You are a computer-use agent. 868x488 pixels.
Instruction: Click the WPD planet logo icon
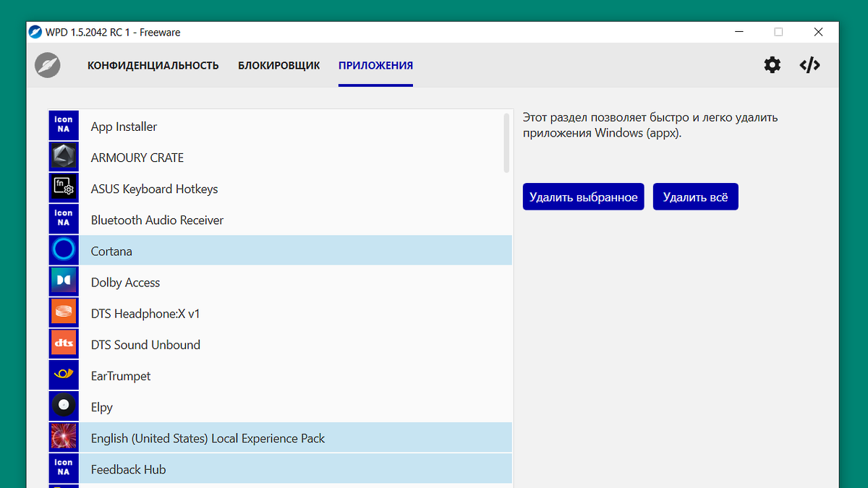pos(48,65)
